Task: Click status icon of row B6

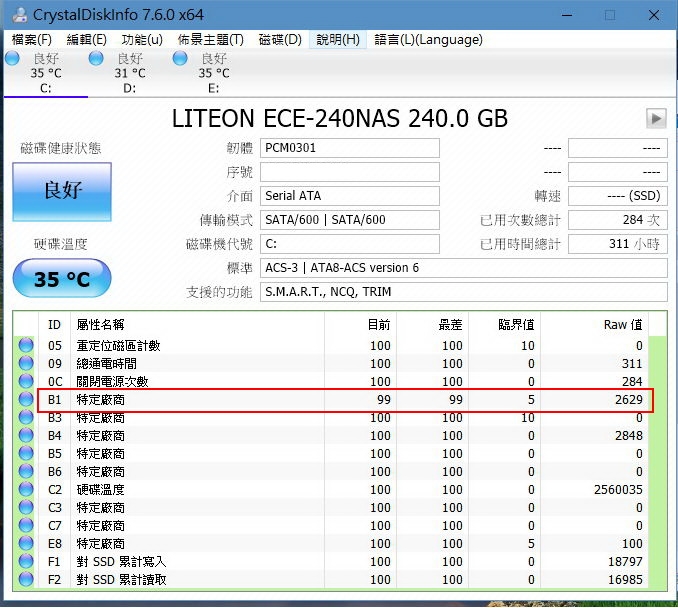Action: [26, 471]
